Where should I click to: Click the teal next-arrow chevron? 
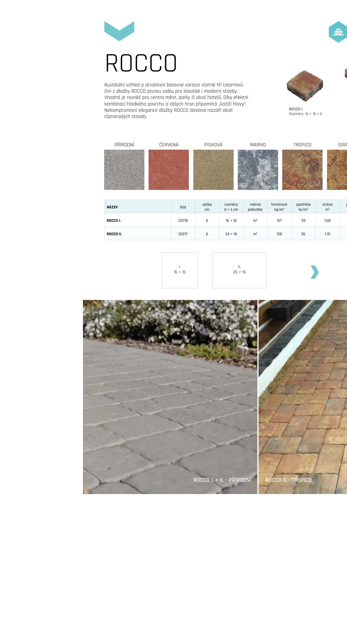click(x=314, y=272)
